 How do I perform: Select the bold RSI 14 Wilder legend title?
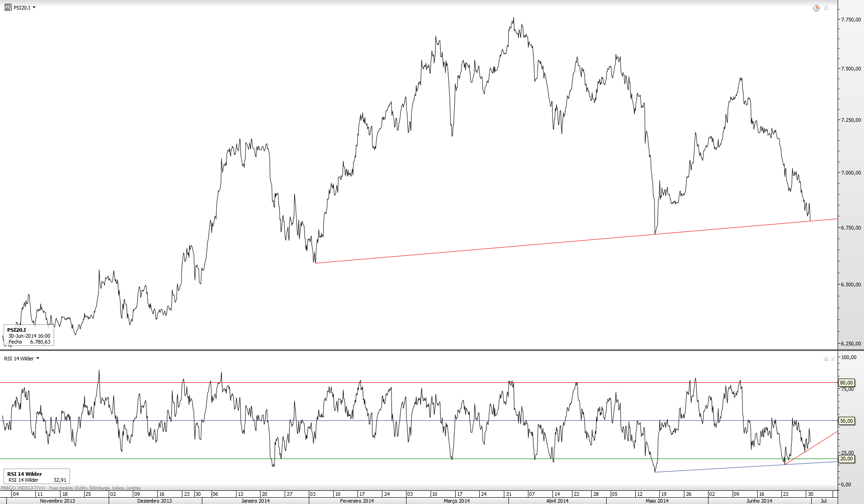[25, 474]
